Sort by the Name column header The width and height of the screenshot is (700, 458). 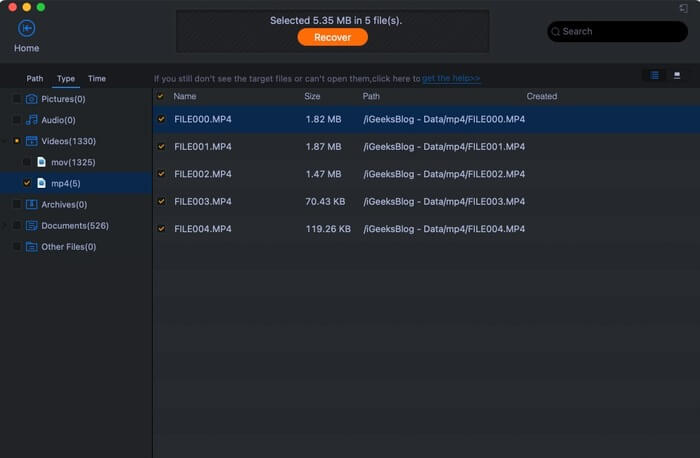[185, 96]
